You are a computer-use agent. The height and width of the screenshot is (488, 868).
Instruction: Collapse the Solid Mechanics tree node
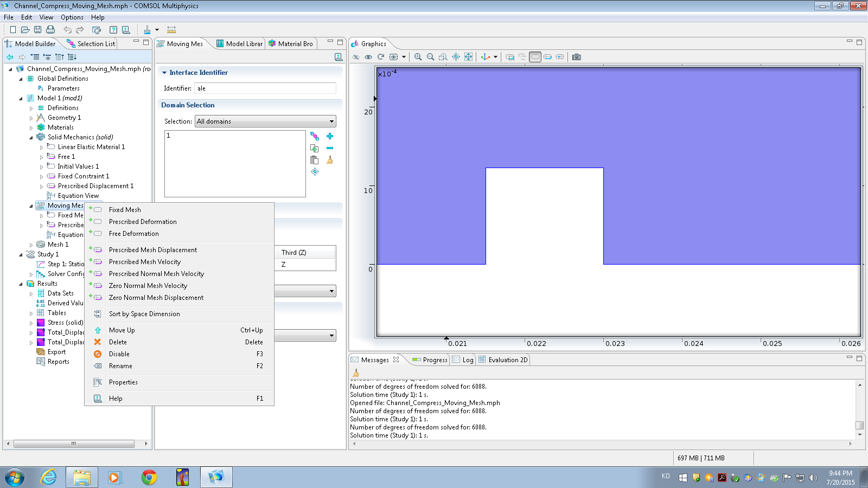tap(31, 137)
